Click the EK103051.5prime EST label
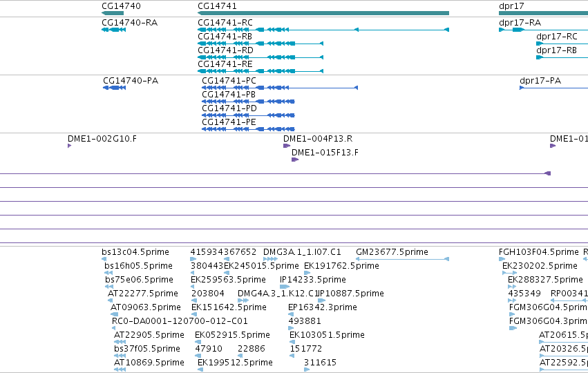 (328, 335)
